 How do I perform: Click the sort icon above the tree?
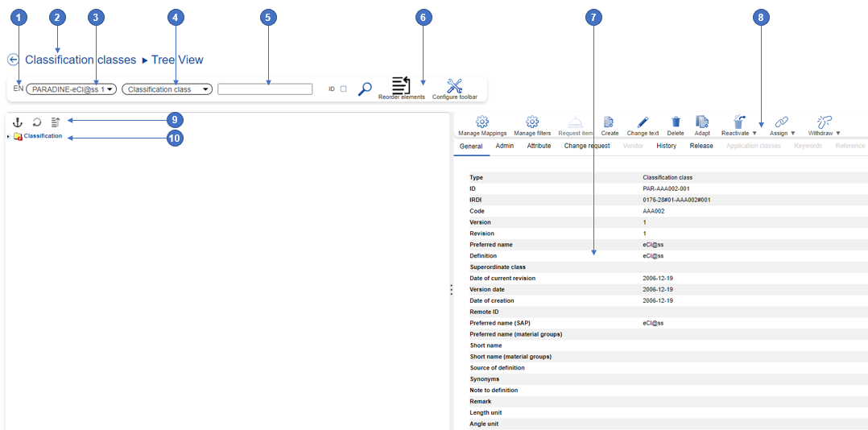click(56, 122)
